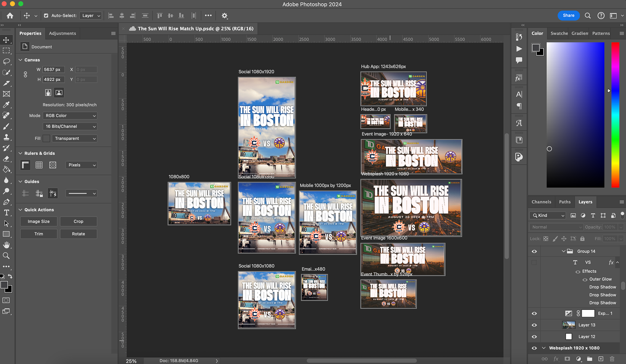Click the vertical hue slider strip
Screen dimensions: 626x364
click(615, 114)
